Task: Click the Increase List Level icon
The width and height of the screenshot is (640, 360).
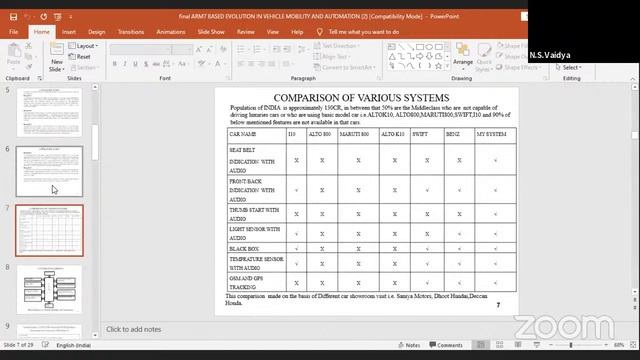Action: click(x=287, y=49)
